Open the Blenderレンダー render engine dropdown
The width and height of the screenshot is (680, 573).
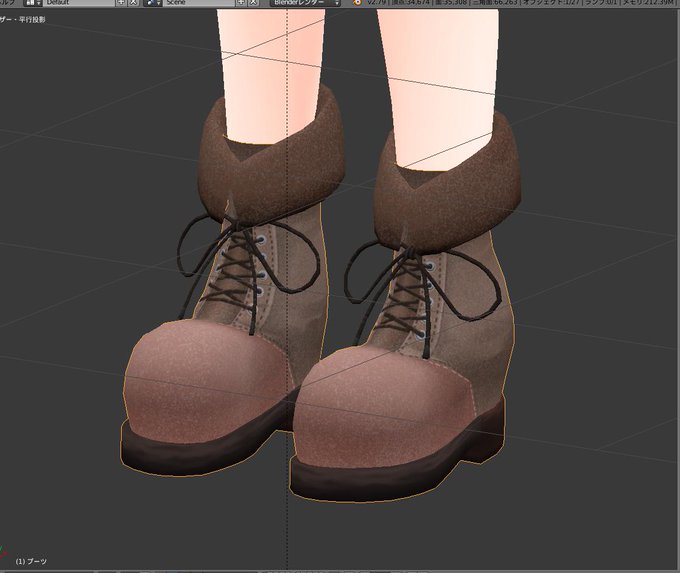pos(305,2)
